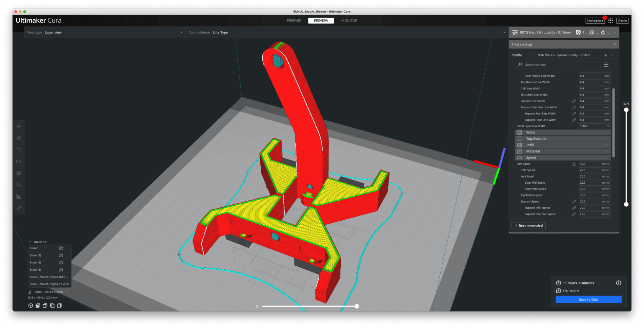The image size is (644, 328).
Task: Click the print time info icon
Action: point(619,283)
